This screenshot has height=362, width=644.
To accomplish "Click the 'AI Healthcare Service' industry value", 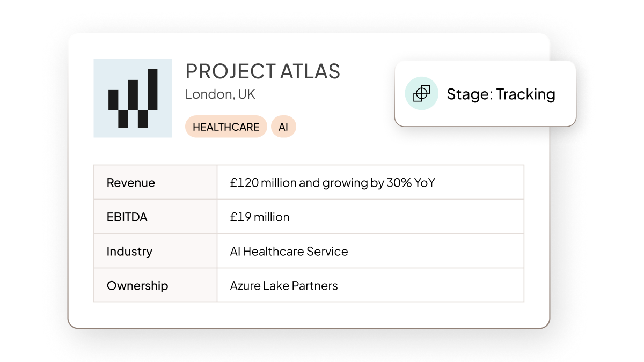I will pos(289,252).
